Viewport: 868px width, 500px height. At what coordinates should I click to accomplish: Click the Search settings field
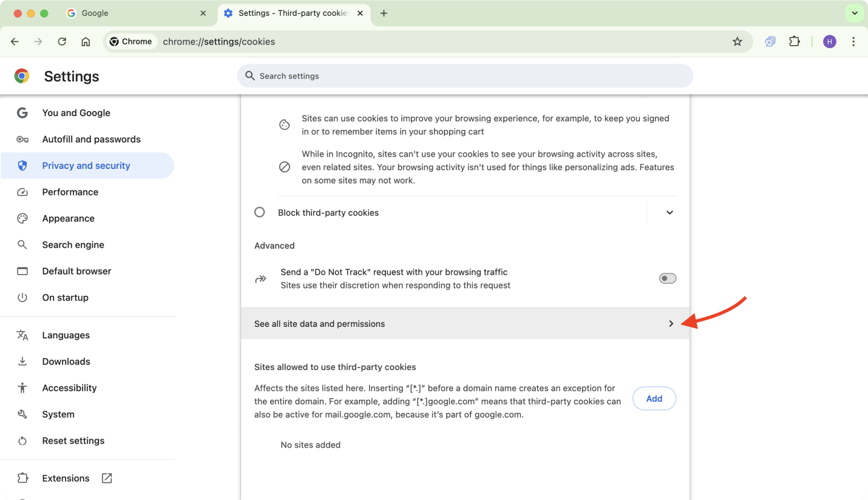tap(465, 76)
